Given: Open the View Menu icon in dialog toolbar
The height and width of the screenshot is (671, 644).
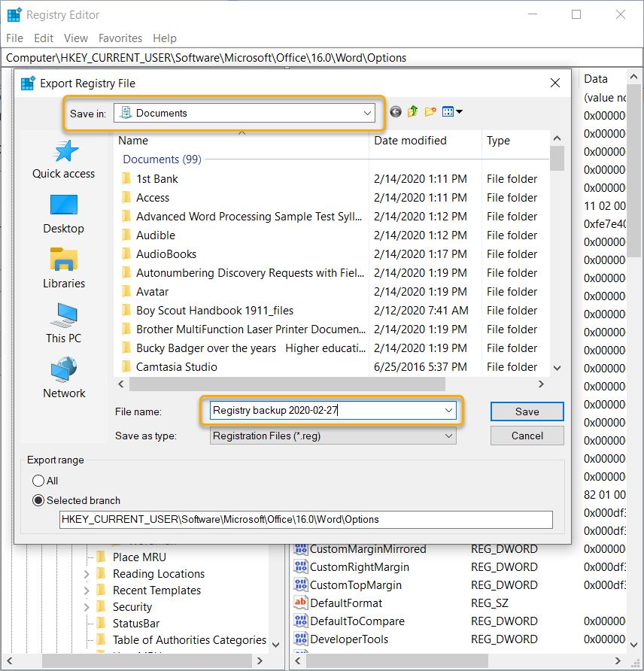Looking at the screenshot, I should point(448,111).
